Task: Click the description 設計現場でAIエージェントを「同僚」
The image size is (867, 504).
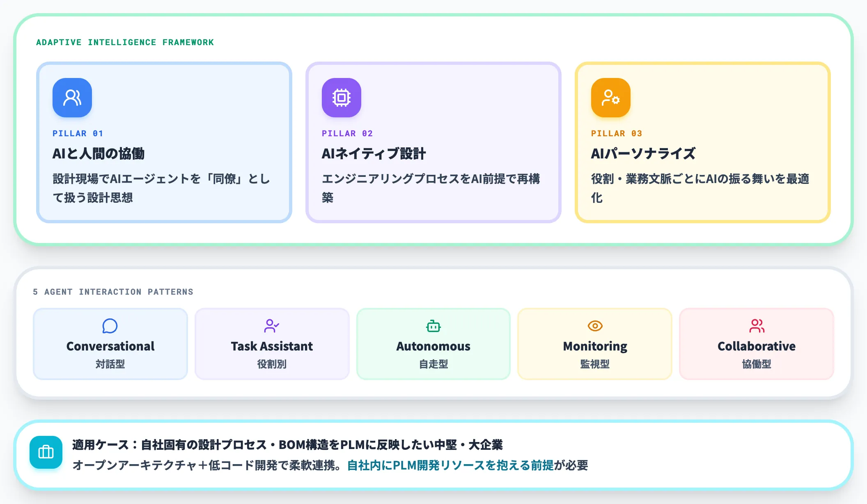Action: tap(161, 188)
